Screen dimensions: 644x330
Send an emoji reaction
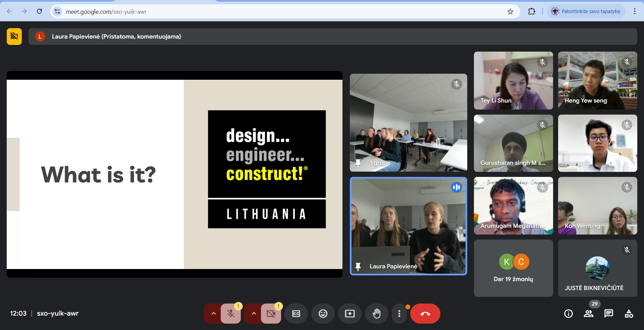[323, 314]
